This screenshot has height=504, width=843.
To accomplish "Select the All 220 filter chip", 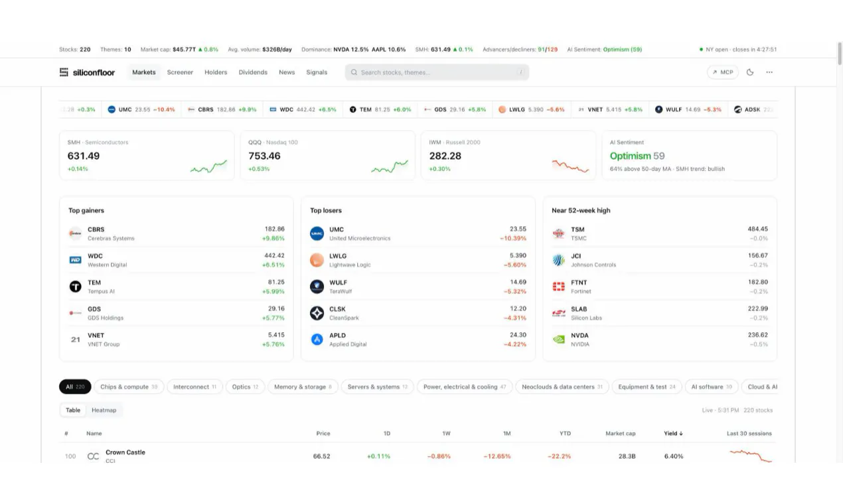I will [x=75, y=387].
